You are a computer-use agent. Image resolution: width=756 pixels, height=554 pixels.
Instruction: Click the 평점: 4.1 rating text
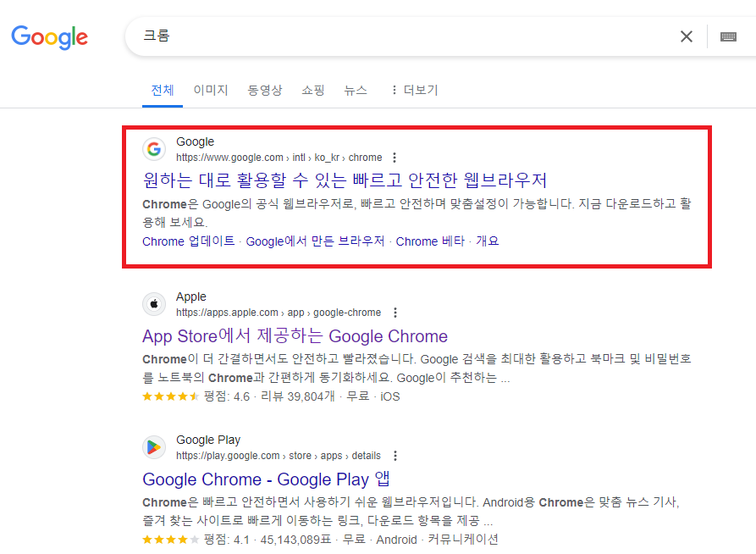click(227, 540)
